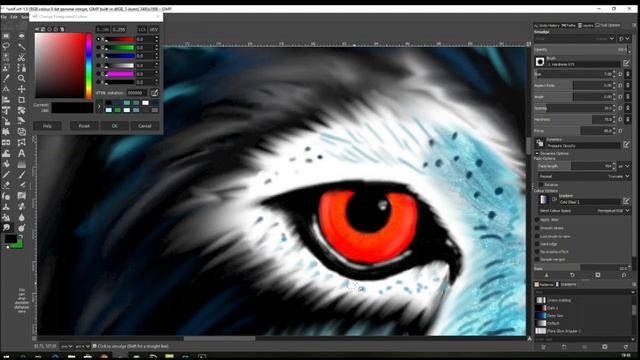Open the brush thumbnail preview
The width and height of the screenshot is (640, 360).
540,62
